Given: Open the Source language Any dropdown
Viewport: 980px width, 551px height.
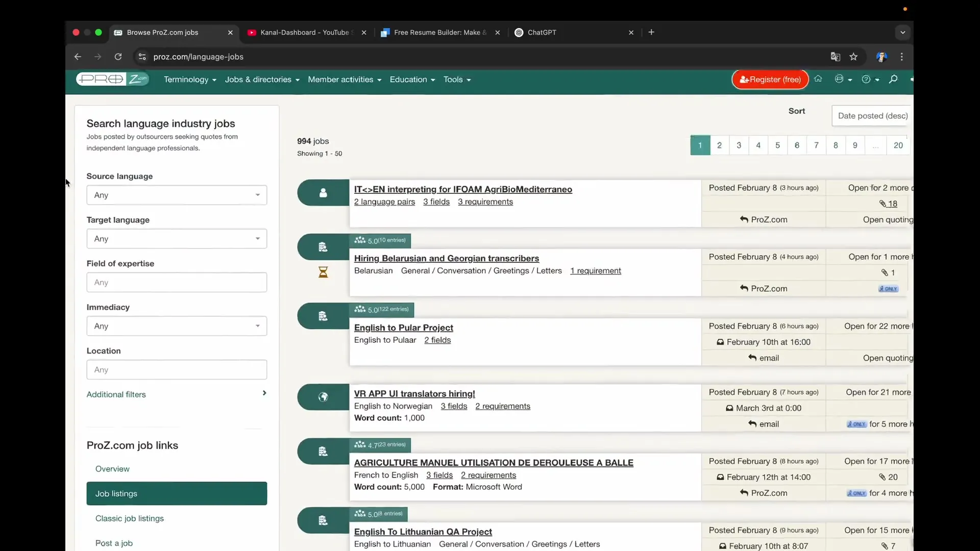Looking at the screenshot, I should click(x=177, y=195).
